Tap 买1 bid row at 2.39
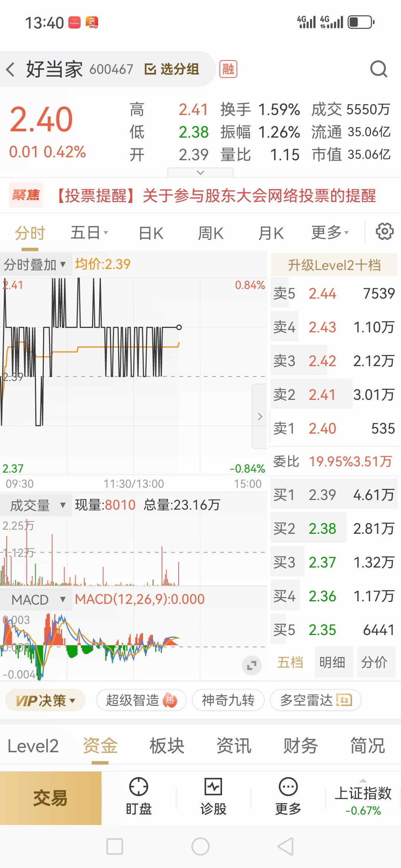Image resolution: width=401 pixels, height=868 pixels. click(334, 495)
